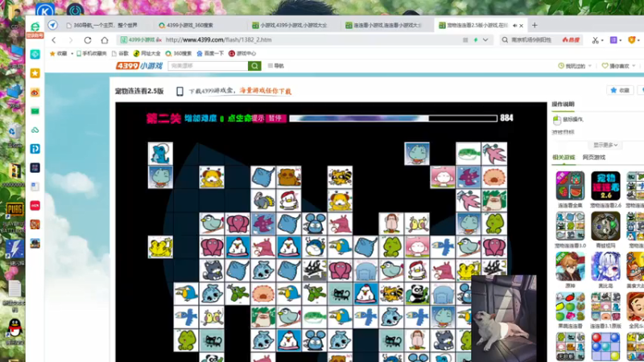Viewport: 644px width, 362px height.
Task: Click the magnifier icon in browser search box
Action: 505,39
